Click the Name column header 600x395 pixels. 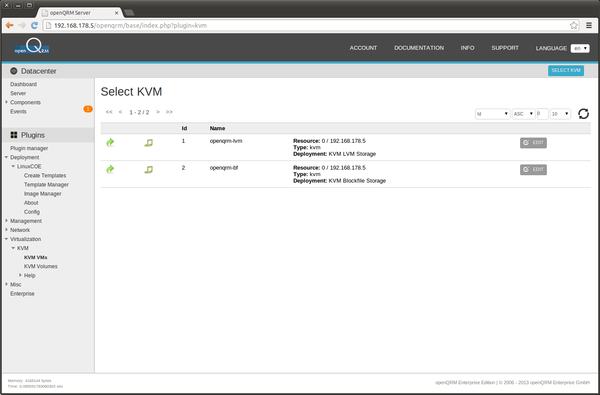pyautogui.click(x=217, y=128)
